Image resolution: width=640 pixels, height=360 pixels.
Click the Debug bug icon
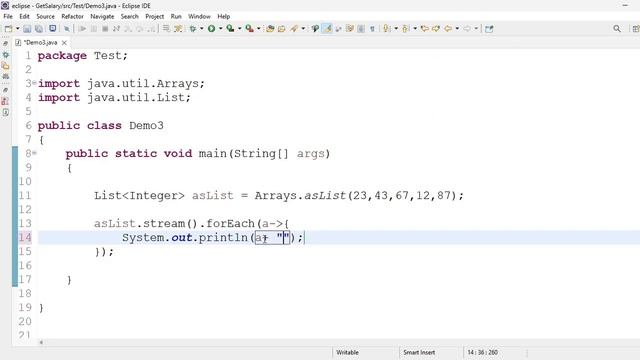click(x=193, y=29)
